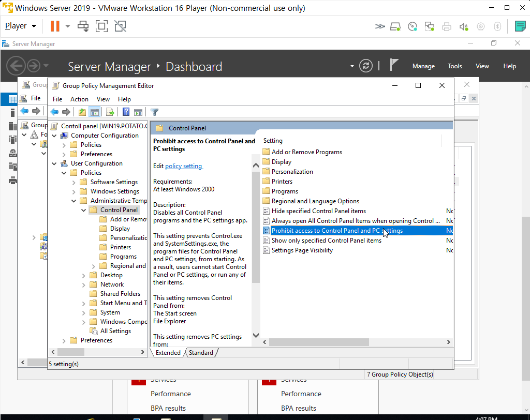Click the Unity mode icon in VMware toolbar
Viewport: 530px width, 420px height.
(x=120, y=26)
